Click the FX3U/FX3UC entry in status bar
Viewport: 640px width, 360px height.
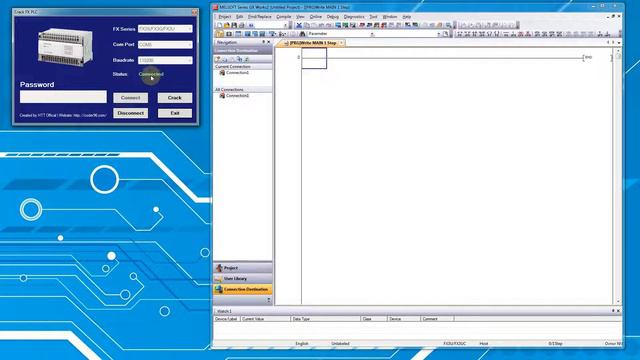[x=454, y=344]
